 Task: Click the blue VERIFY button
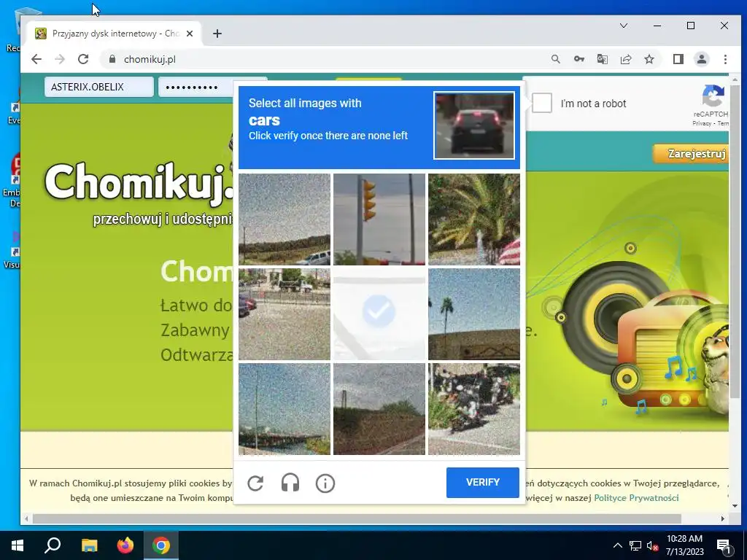(483, 483)
